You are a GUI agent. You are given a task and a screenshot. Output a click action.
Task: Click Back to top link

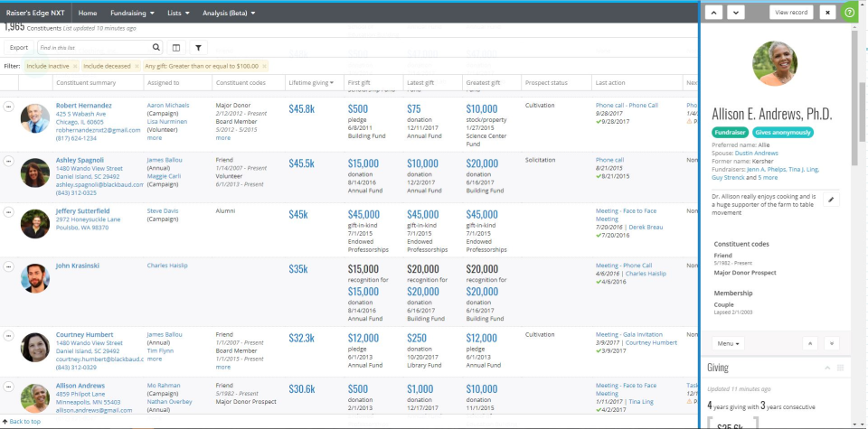tap(22, 421)
